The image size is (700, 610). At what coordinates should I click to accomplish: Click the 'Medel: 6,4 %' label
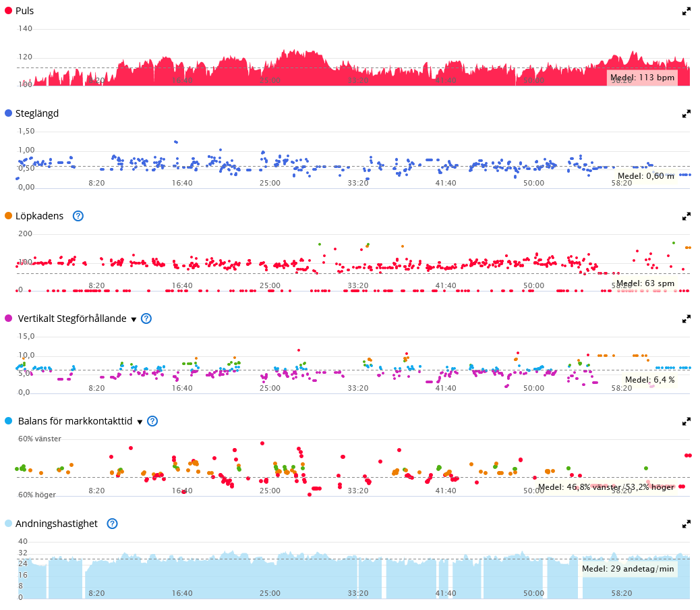(649, 380)
